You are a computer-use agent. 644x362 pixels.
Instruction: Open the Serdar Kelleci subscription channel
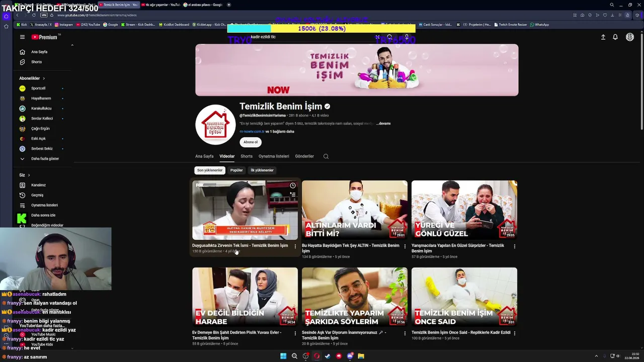pyautogui.click(x=42, y=119)
